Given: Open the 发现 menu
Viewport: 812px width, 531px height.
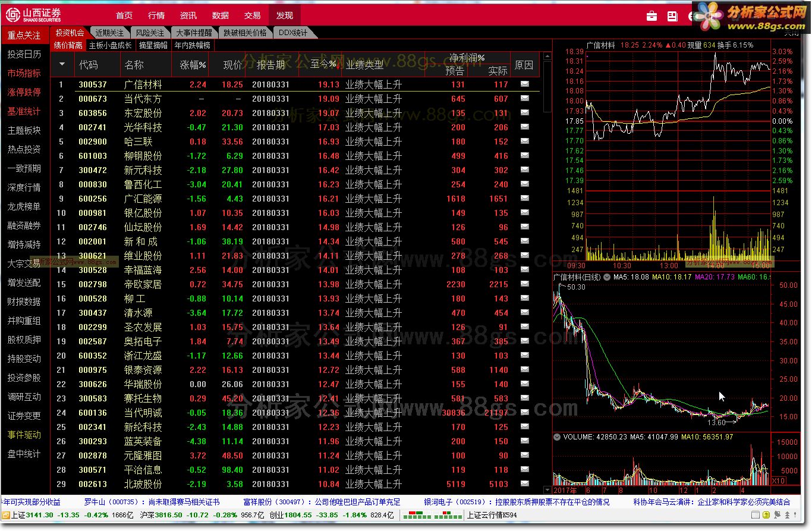Looking at the screenshot, I should tap(285, 15).
